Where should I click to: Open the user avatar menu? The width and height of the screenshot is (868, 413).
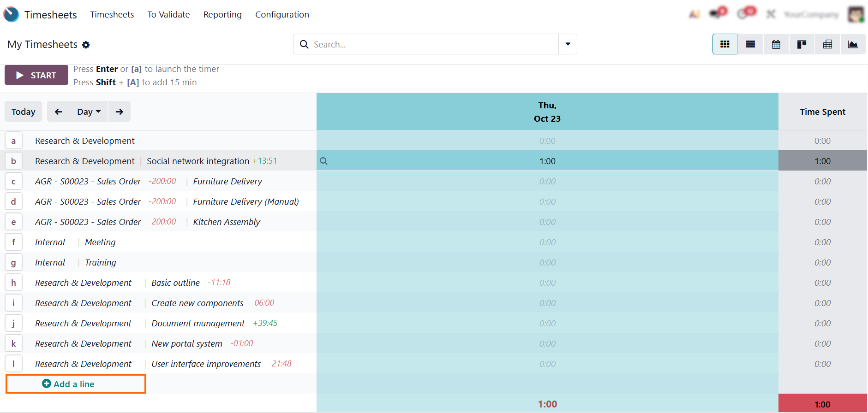click(x=856, y=14)
